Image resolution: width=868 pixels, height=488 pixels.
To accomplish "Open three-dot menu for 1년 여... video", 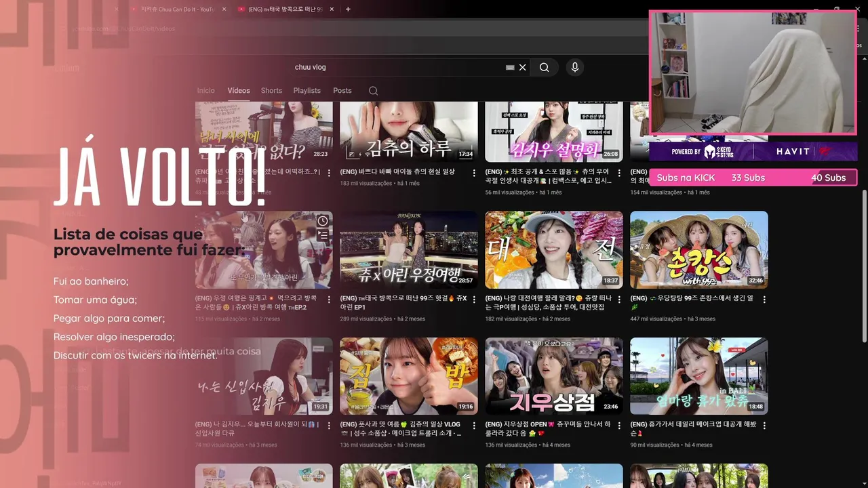I will point(329,174).
